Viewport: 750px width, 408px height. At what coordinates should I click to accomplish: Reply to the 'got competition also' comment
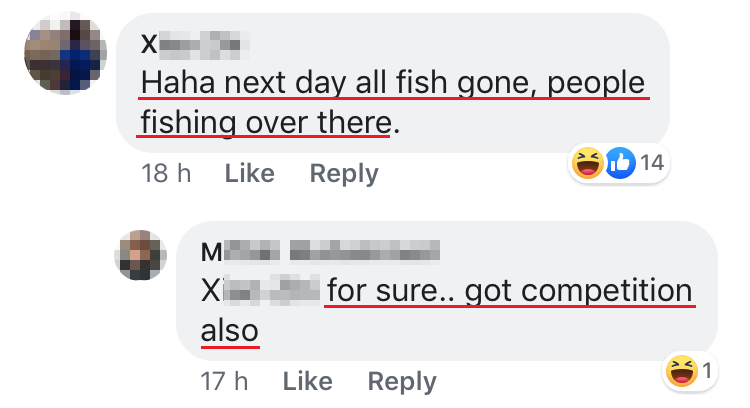point(402,382)
